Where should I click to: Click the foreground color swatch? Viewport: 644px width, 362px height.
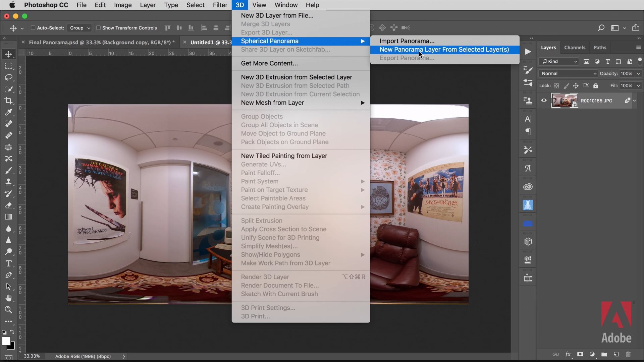[x=6, y=341]
